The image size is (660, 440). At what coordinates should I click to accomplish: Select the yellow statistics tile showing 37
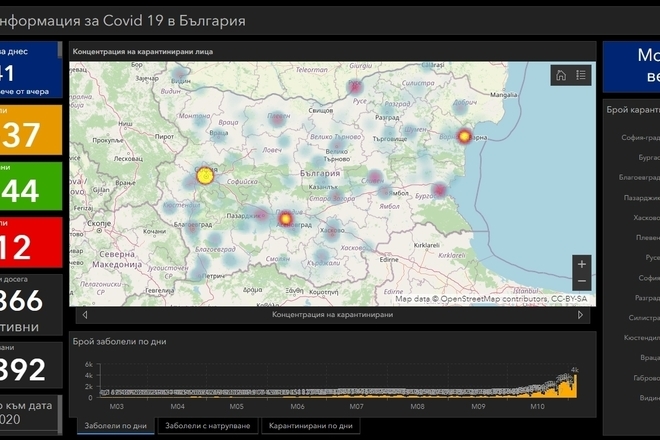[30, 130]
